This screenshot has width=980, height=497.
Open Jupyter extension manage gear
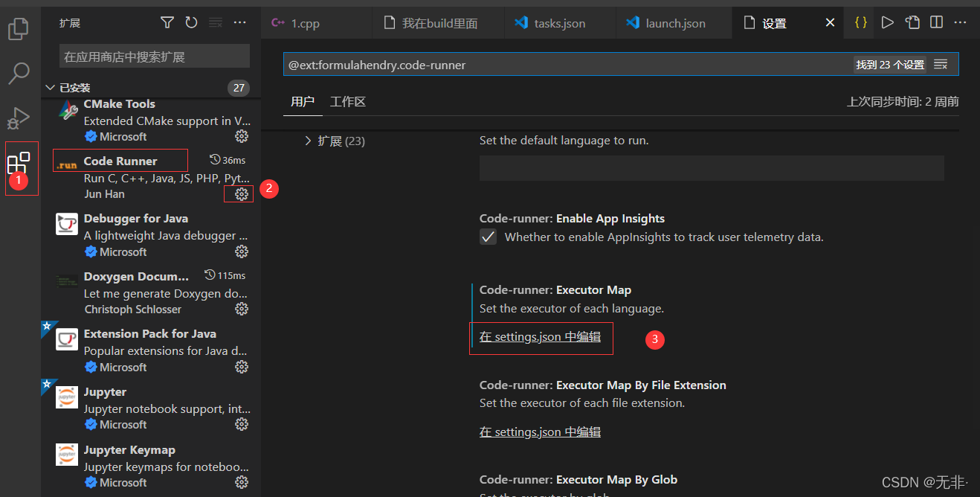(x=242, y=424)
